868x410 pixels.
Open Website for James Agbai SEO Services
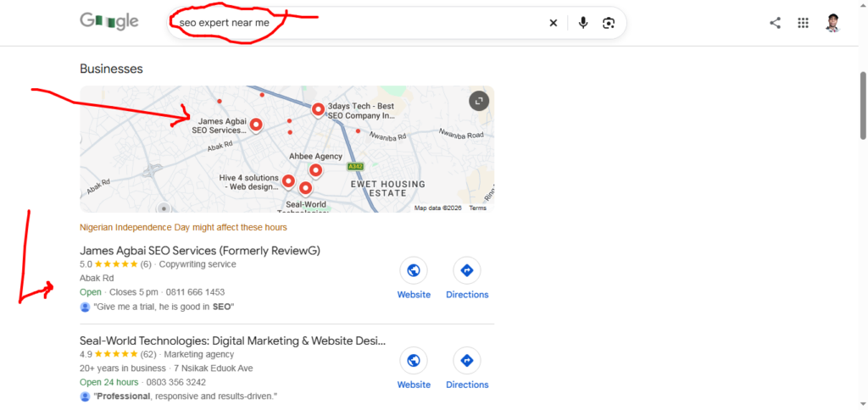click(x=414, y=279)
